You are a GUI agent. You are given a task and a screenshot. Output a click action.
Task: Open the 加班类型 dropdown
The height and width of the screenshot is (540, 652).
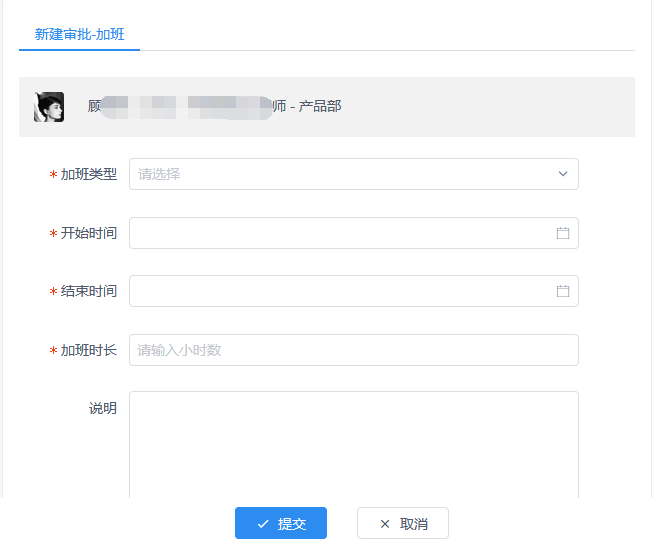coord(353,174)
